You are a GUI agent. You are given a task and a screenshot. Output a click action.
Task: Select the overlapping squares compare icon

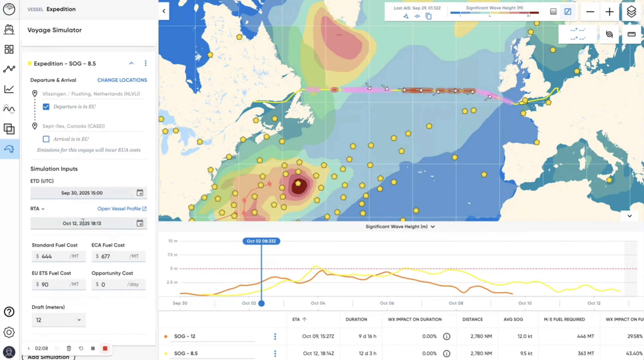click(x=9, y=129)
